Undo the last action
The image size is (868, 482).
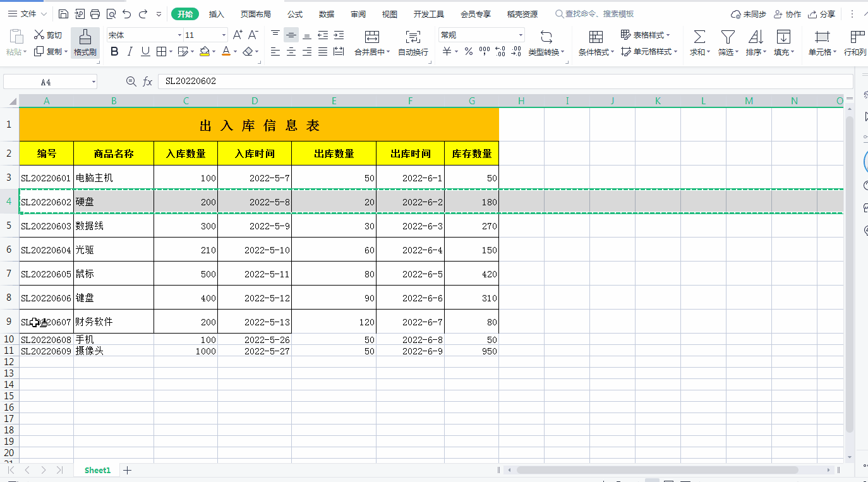(127, 14)
